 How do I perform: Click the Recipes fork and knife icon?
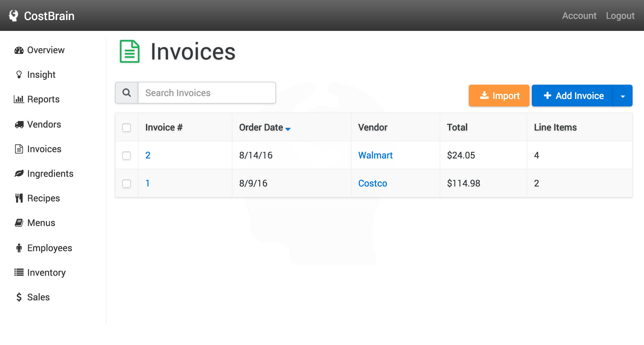19,198
